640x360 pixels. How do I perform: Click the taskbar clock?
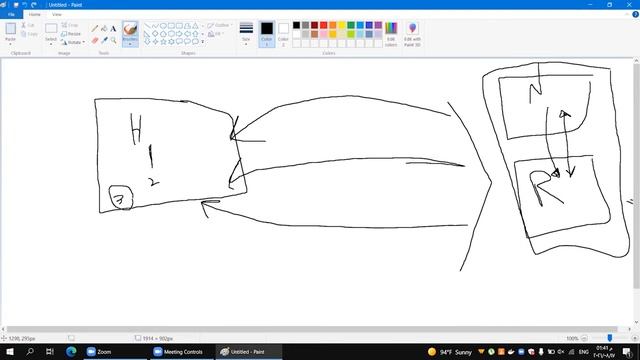(x=605, y=351)
